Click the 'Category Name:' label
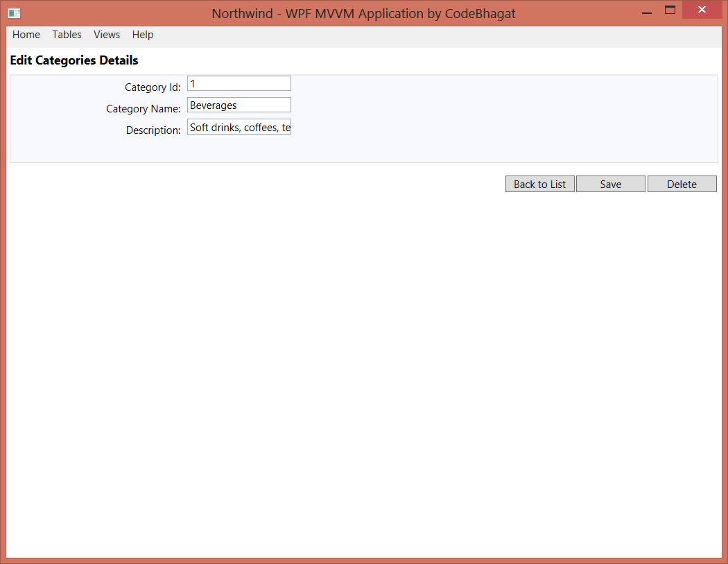This screenshot has height=564, width=728. click(x=144, y=109)
